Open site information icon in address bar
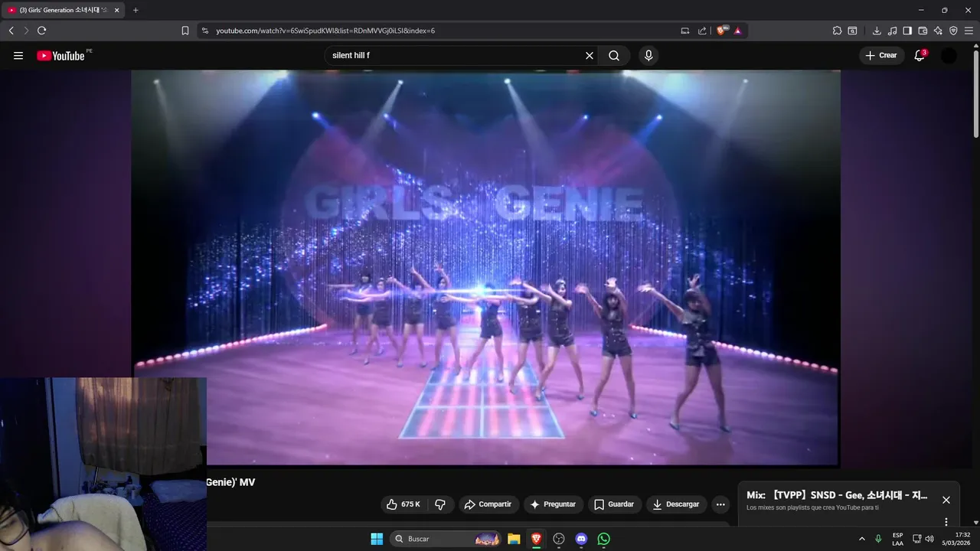 pyautogui.click(x=204, y=31)
